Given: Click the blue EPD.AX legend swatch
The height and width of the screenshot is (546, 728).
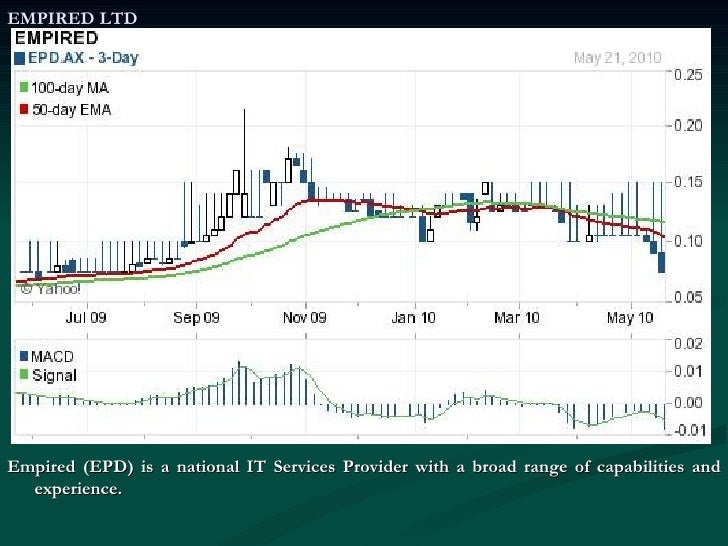Looking at the screenshot, I should coord(20,58).
